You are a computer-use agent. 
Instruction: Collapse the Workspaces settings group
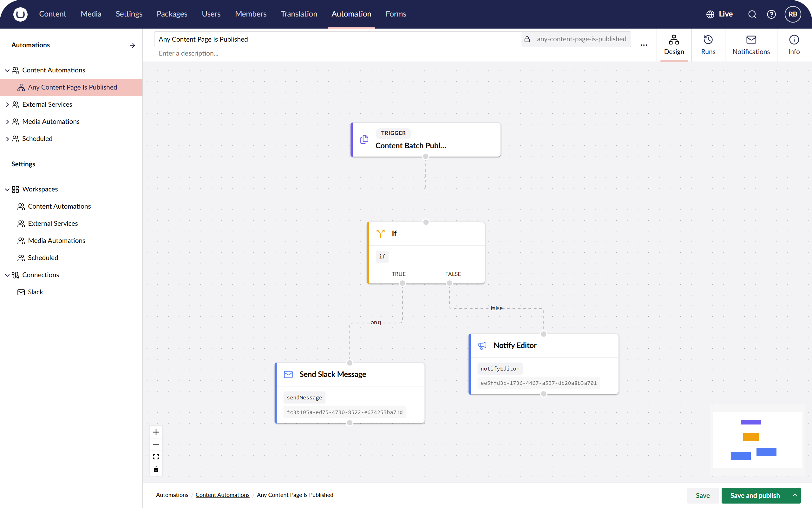(x=7, y=189)
